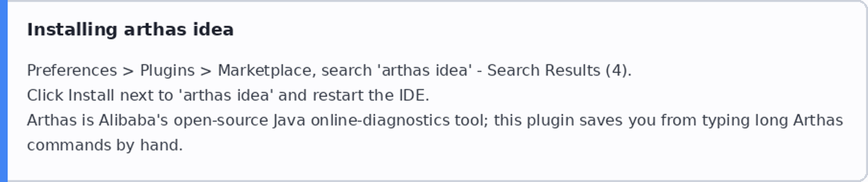This screenshot has width=868, height=182.
Task: Click the word "Install" in the second line
Action: (91, 95)
